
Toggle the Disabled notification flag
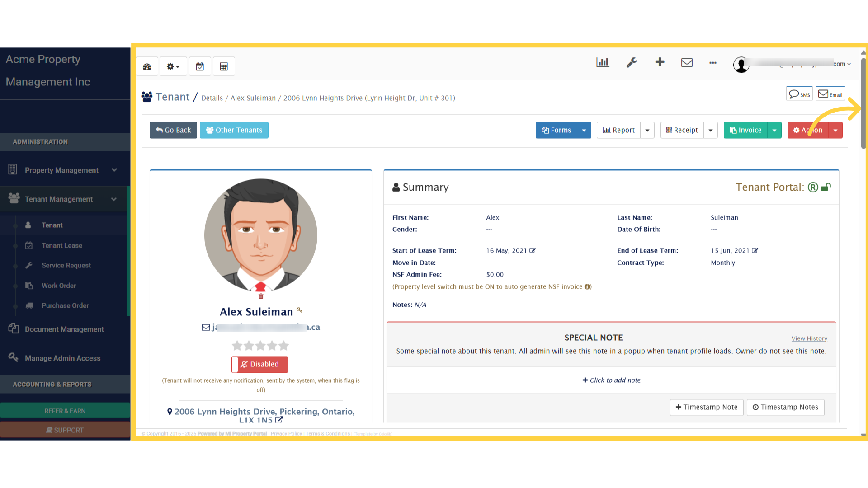click(x=260, y=364)
